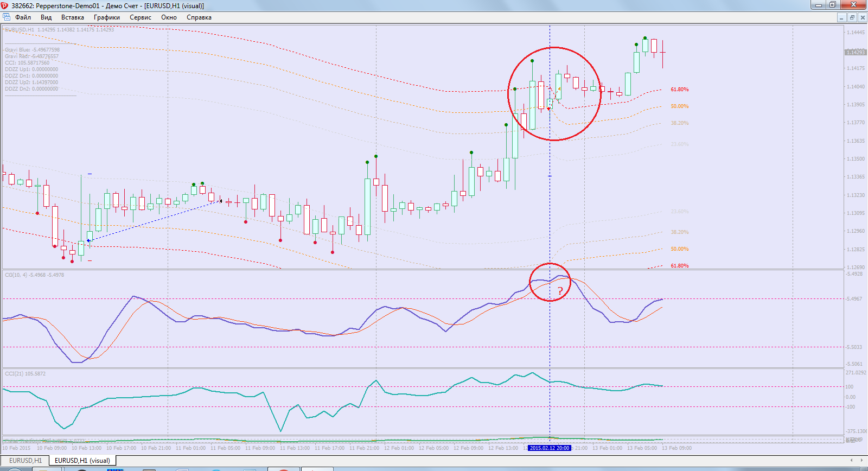The image size is (868, 471).
Task: Select the EURUSD,H1 (visual) tab
Action: 82,461
